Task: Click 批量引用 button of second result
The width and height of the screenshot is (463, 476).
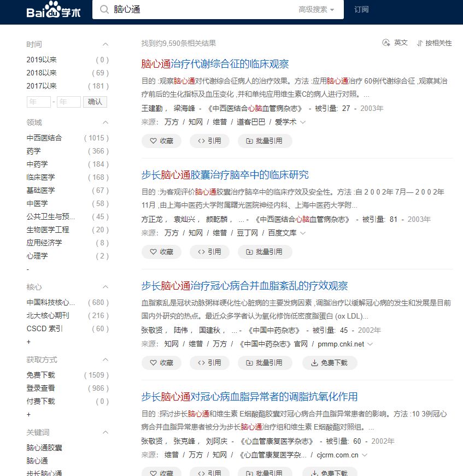Action: [265, 251]
